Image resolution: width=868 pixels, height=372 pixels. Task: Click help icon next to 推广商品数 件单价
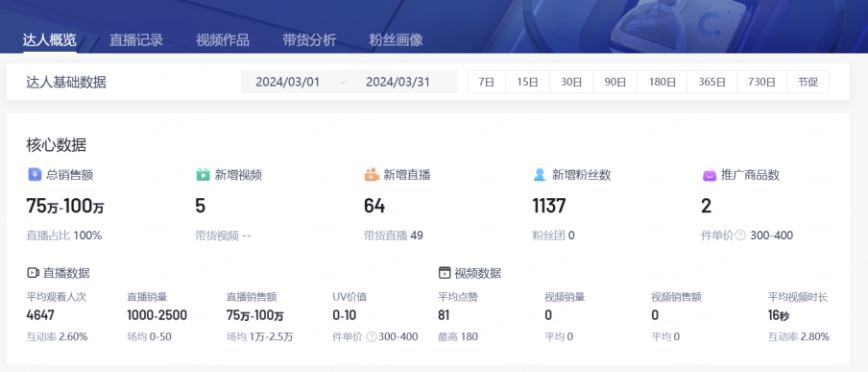pyautogui.click(x=740, y=236)
